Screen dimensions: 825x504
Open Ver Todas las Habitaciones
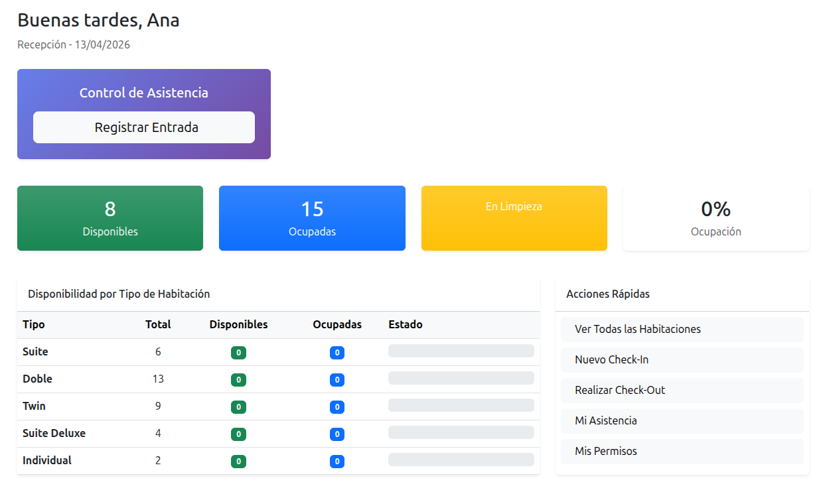point(682,330)
